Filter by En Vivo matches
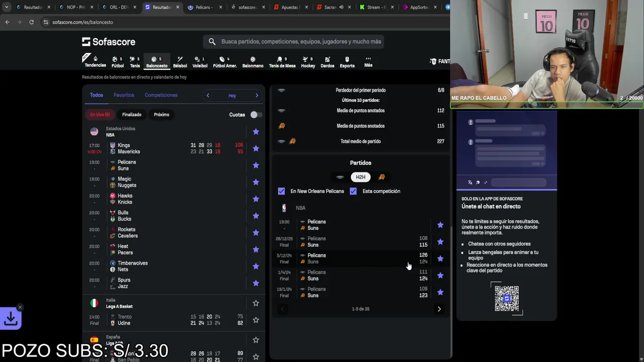This screenshot has width=644, height=362. 100,115
